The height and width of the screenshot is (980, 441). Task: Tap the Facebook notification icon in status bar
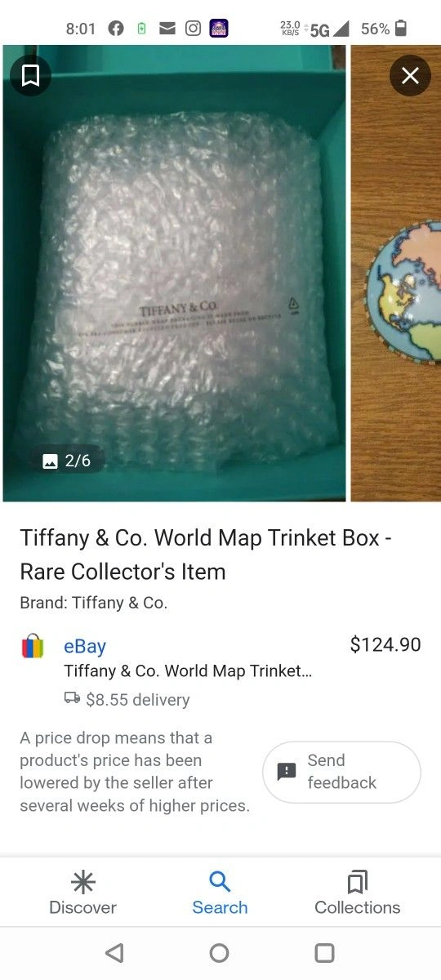point(115,29)
